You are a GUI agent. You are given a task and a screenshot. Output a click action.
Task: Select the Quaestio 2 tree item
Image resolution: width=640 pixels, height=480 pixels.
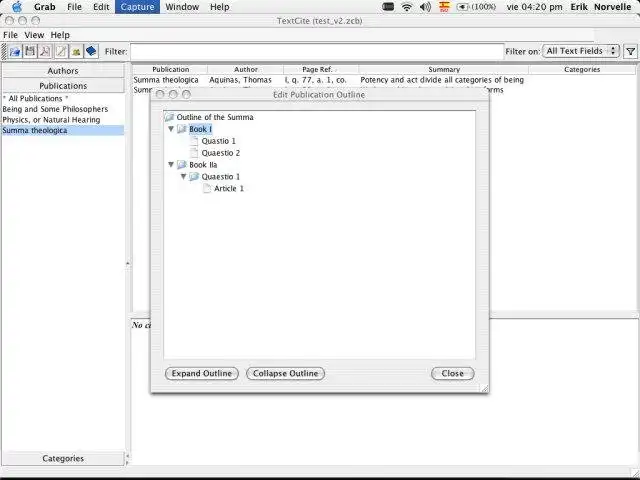(221, 153)
